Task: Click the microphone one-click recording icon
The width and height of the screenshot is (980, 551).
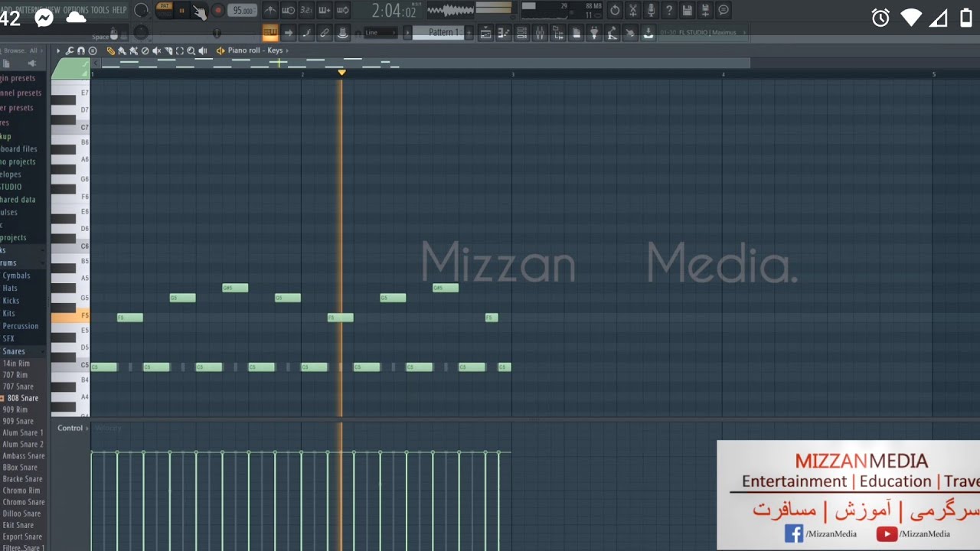Action: point(651,10)
